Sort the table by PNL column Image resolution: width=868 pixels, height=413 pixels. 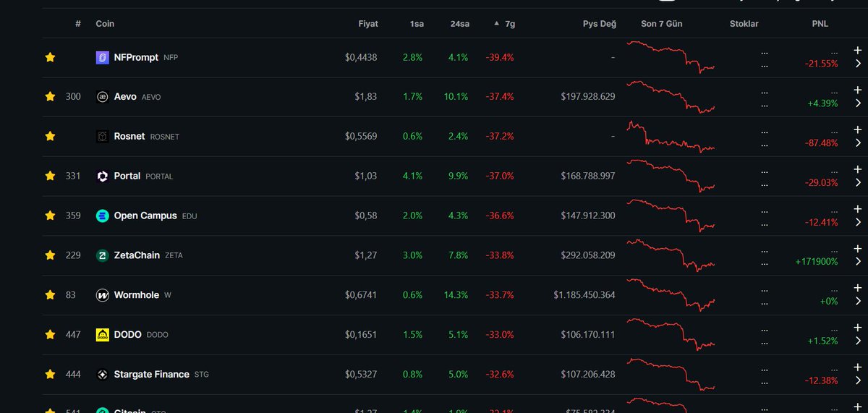point(820,24)
